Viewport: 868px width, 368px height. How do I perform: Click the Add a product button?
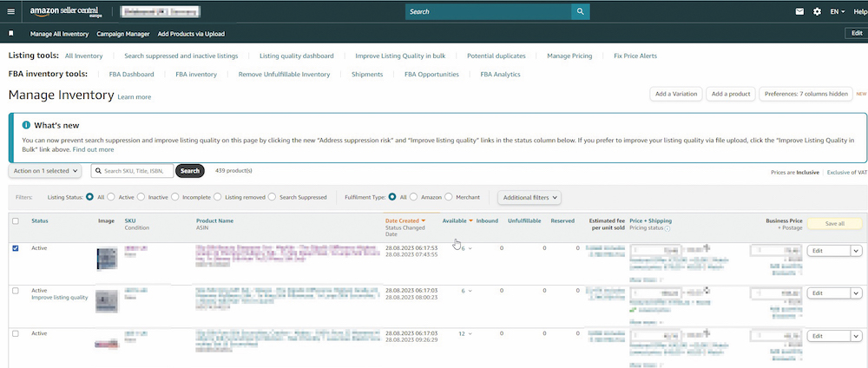pyautogui.click(x=731, y=94)
